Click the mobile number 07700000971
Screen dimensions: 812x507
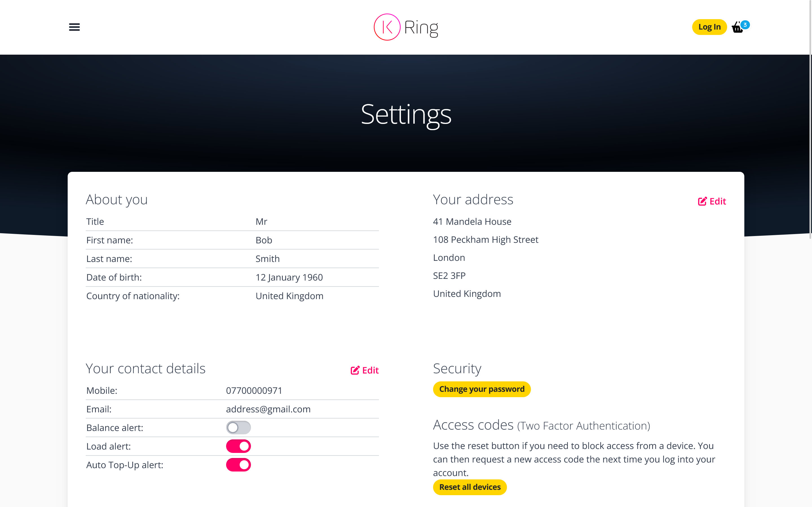[x=254, y=390]
